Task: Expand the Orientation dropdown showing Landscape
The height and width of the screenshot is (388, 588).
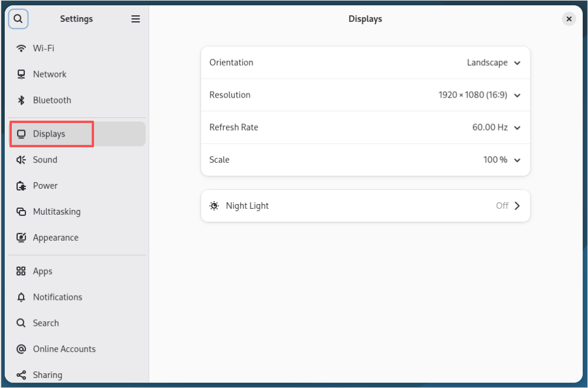Action: pyautogui.click(x=493, y=63)
